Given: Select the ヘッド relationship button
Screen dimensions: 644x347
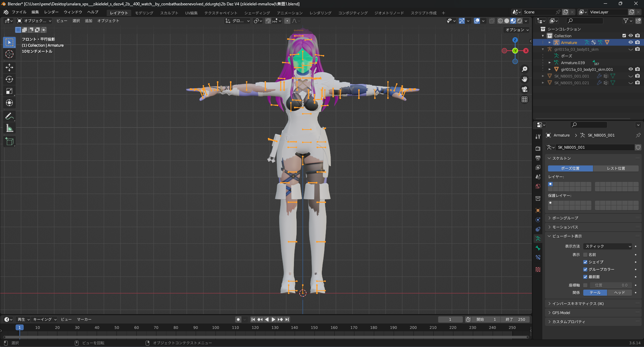Looking at the screenshot, I should (x=620, y=293).
